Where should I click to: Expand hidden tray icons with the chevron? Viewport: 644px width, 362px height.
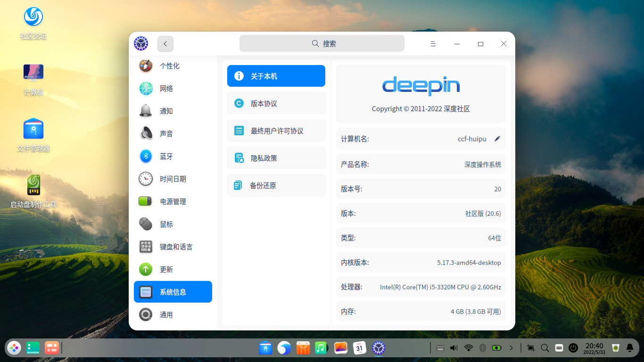pos(512,348)
